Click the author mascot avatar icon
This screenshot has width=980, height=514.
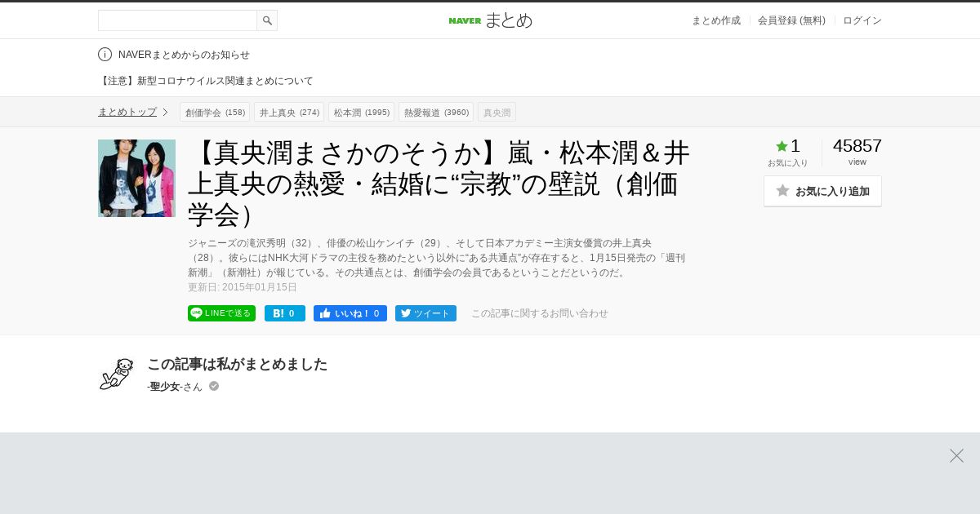coord(116,374)
